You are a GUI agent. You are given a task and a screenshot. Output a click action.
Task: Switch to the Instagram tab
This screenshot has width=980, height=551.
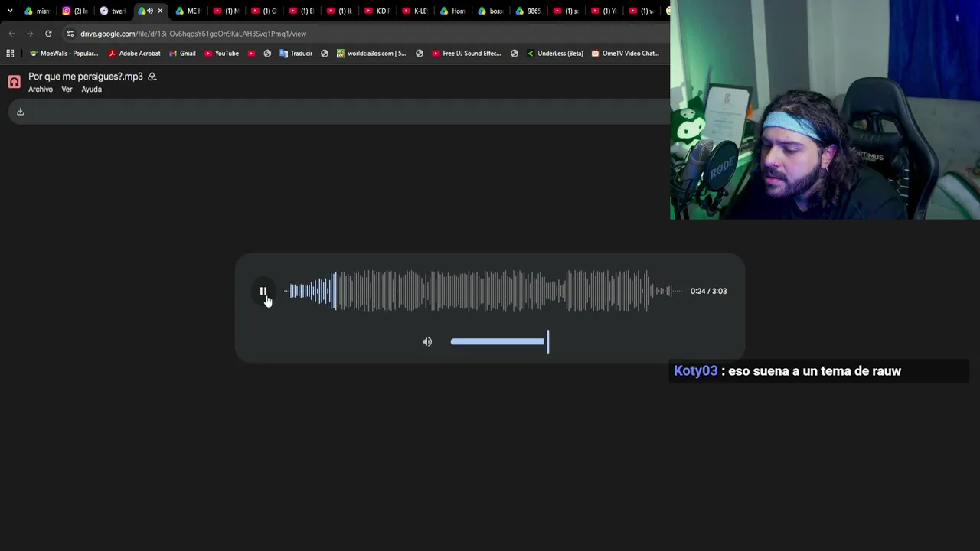pyautogui.click(x=75, y=11)
